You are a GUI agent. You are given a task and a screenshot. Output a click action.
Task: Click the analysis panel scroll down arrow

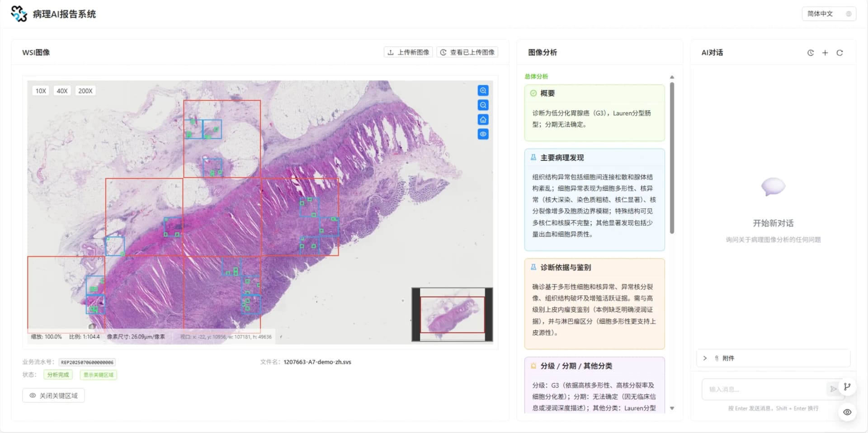click(672, 408)
